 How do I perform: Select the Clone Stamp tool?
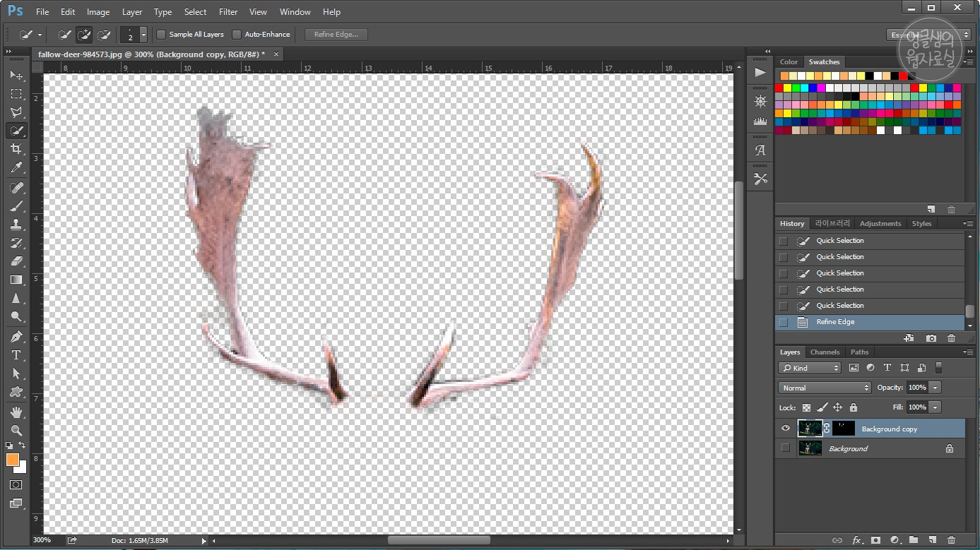(16, 225)
